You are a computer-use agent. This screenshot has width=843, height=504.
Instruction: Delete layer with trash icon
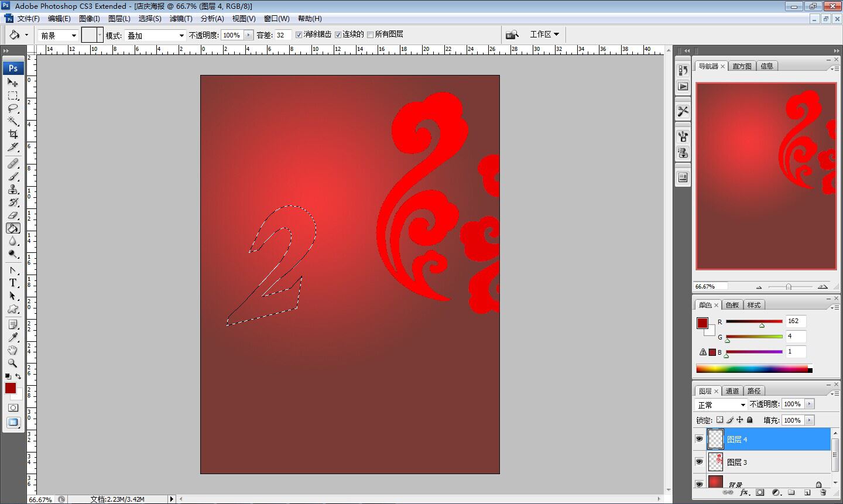click(x=823, y=493)
